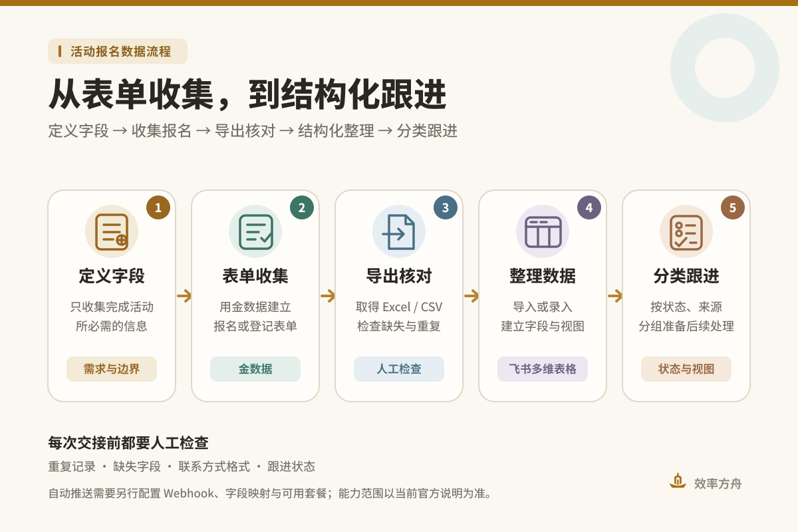The image size is (798, 532).
Task: Click the text 建立字段与视图
Action: [543, 327]
